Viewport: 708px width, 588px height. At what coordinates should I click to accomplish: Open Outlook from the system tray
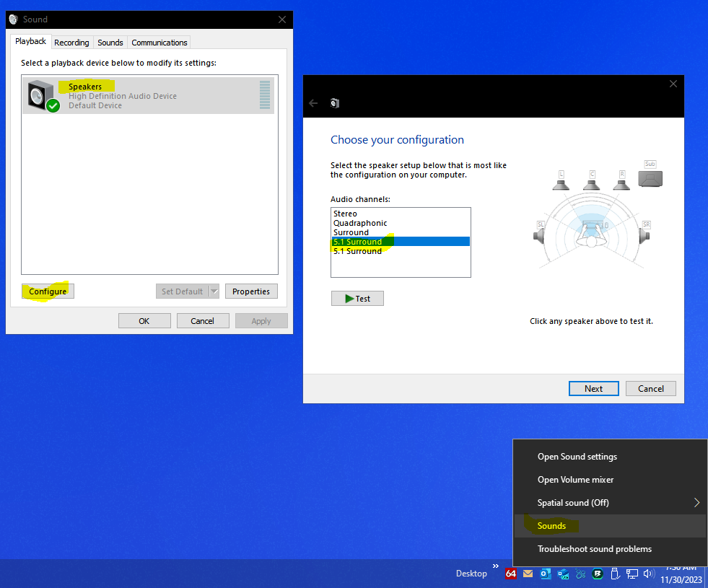[x=545, y=574]
